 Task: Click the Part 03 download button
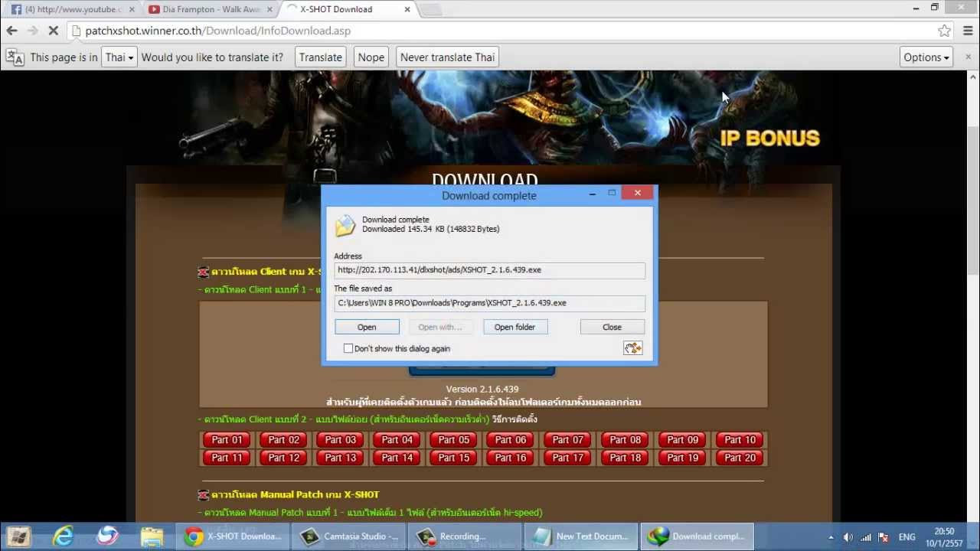341,440
